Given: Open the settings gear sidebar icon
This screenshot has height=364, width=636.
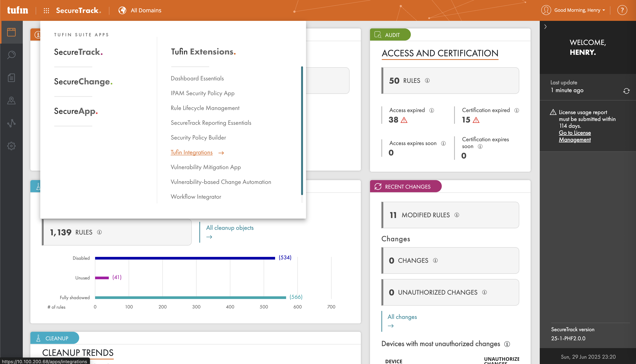Looking at the screenshot, I should pyautogui.click(x=11, y=146).
